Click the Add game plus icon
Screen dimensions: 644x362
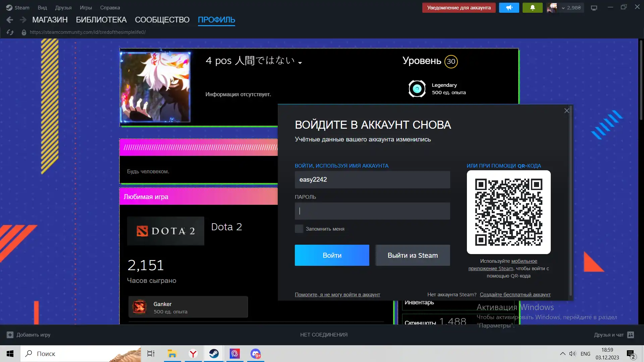[10, 335]
